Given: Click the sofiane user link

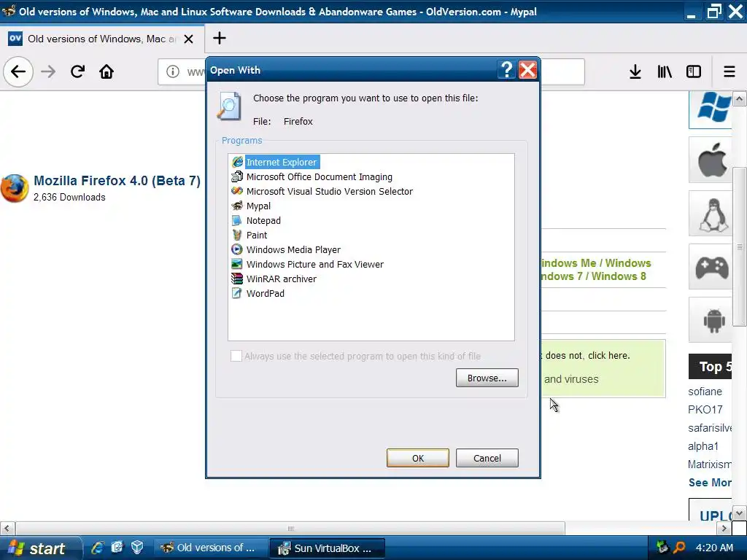Looking at the screenshot, I should point(705,392).
